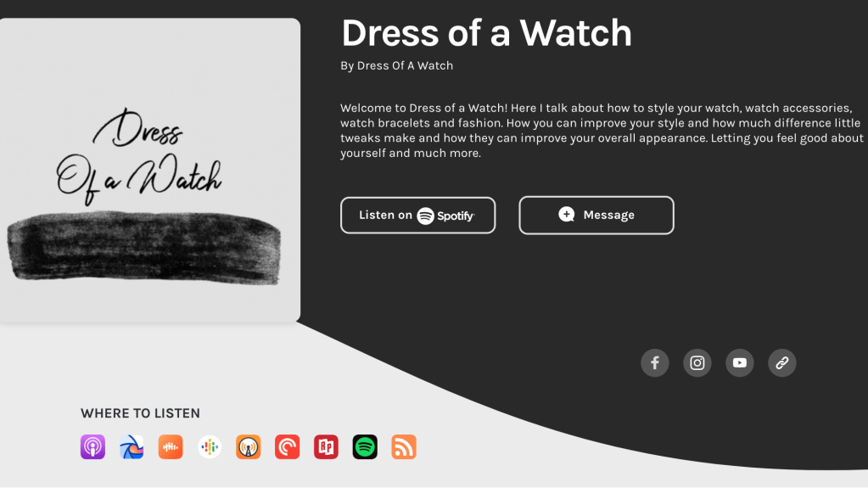Open the green Spotify icon under Where to Listen

(x=365, y=447)
